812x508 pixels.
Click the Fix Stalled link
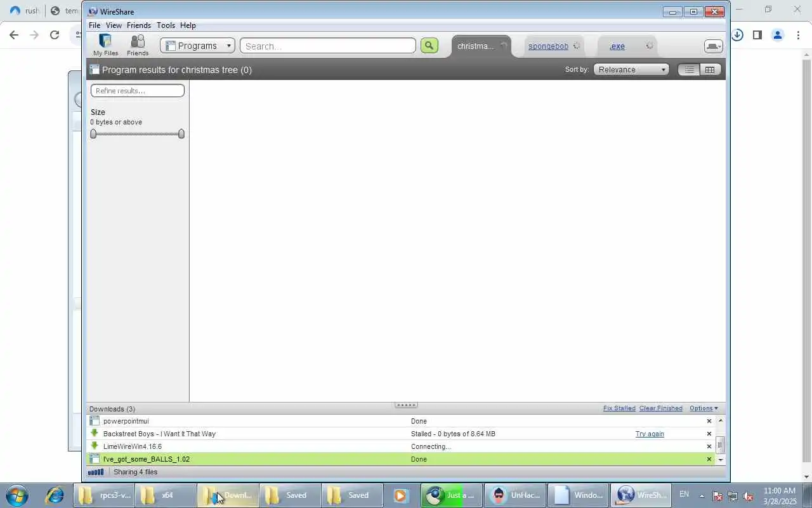[619, 408]
